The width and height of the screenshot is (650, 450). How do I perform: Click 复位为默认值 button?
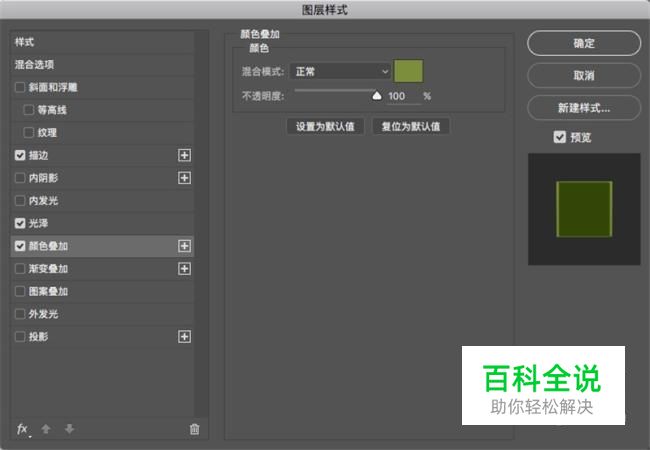[x=411, y=126]
